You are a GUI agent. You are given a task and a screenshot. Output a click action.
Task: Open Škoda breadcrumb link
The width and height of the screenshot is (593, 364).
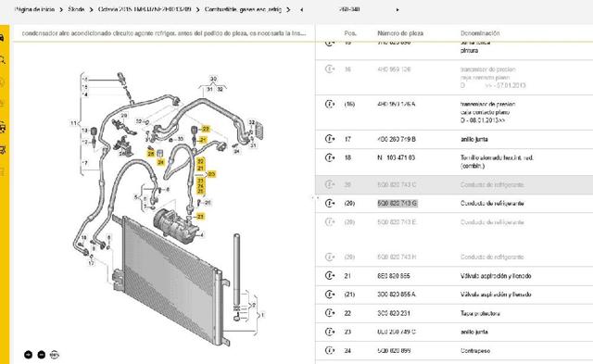[76, 9]
